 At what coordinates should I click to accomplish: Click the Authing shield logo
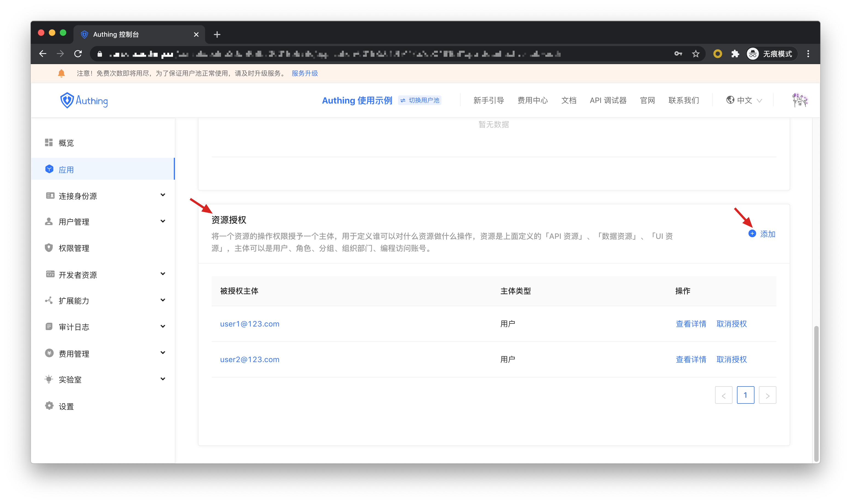(67, 100)
